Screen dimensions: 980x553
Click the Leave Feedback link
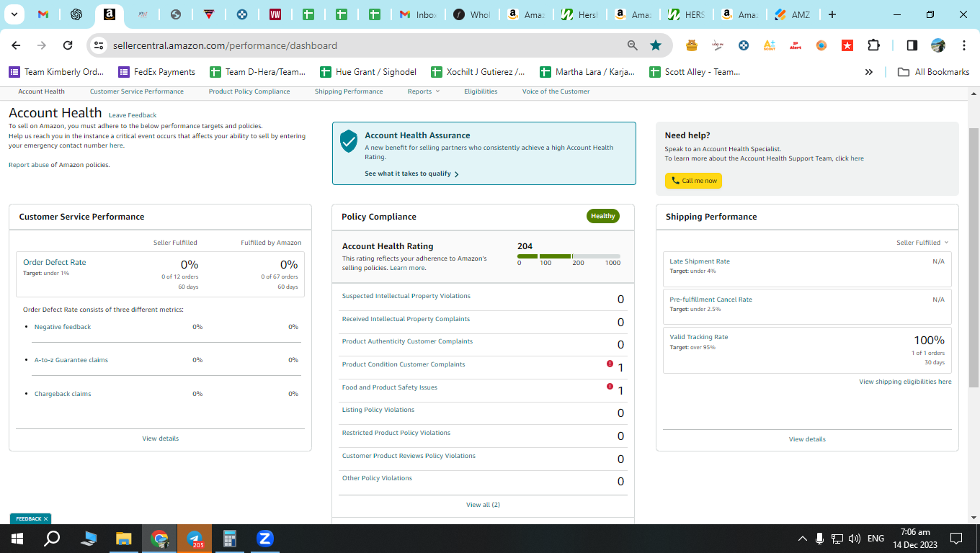133,115
